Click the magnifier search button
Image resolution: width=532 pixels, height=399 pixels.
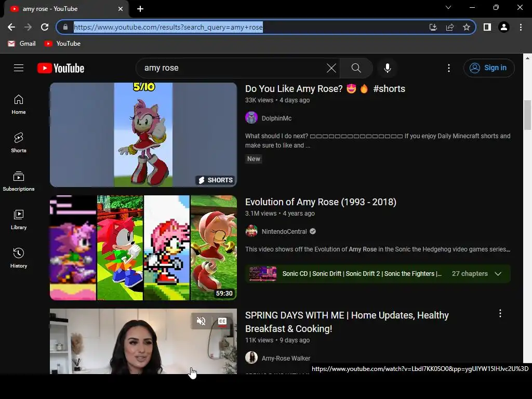coord(356,68)
